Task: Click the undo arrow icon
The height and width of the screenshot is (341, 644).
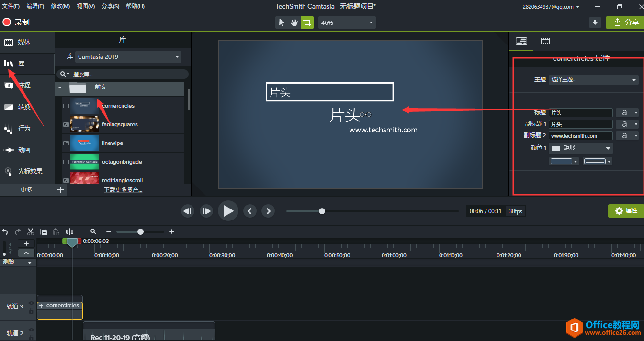Action: point(5,232)
